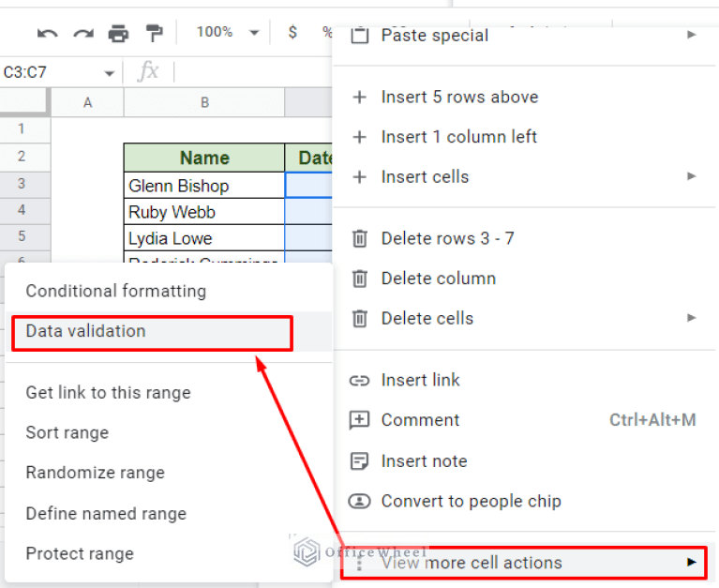
Task: Open the 100% zoom dropdown
Action: click(228, 32)
